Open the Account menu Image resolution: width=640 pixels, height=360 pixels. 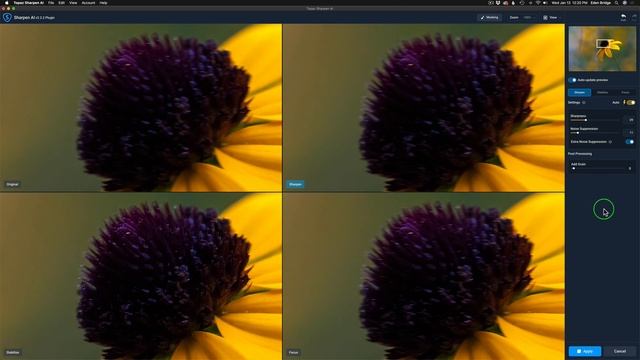pyautogui.click(x=88, y=3)
